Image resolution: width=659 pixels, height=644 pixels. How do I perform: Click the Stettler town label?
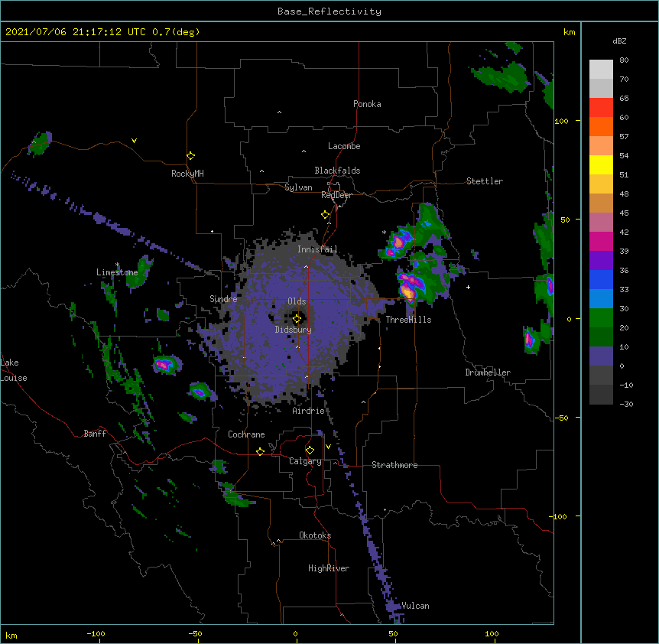[485, 181]
